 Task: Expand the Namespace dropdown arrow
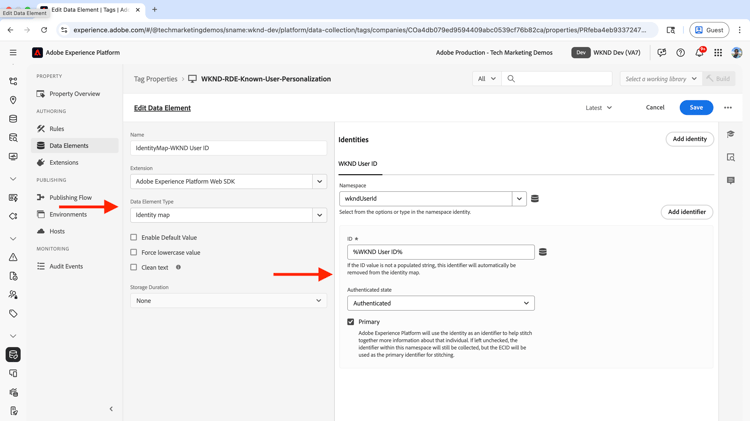click(519, 199)
